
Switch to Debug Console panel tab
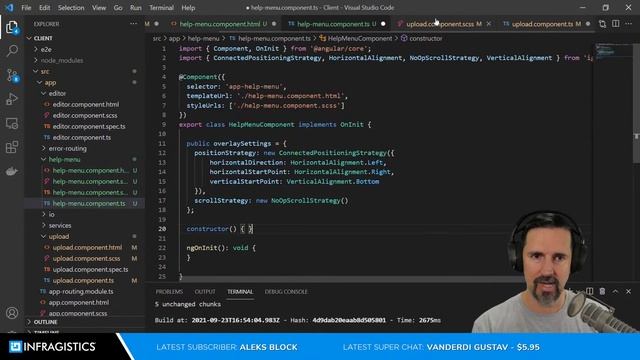286,291
